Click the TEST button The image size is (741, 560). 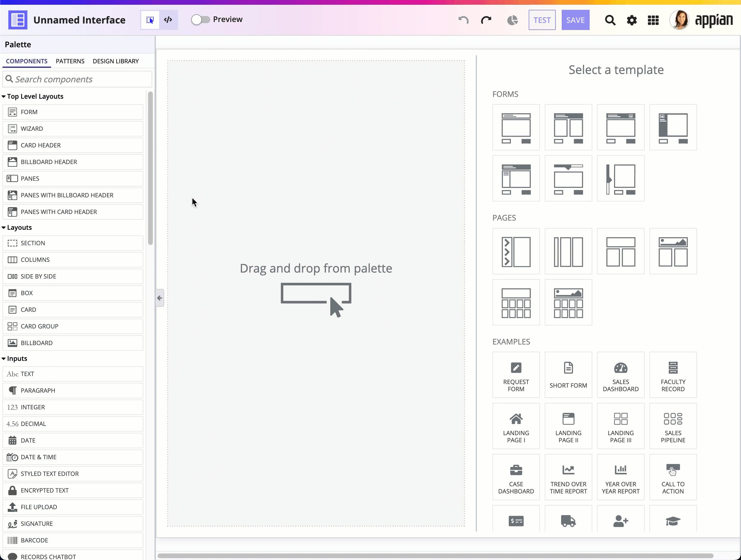tap(542, 20)
